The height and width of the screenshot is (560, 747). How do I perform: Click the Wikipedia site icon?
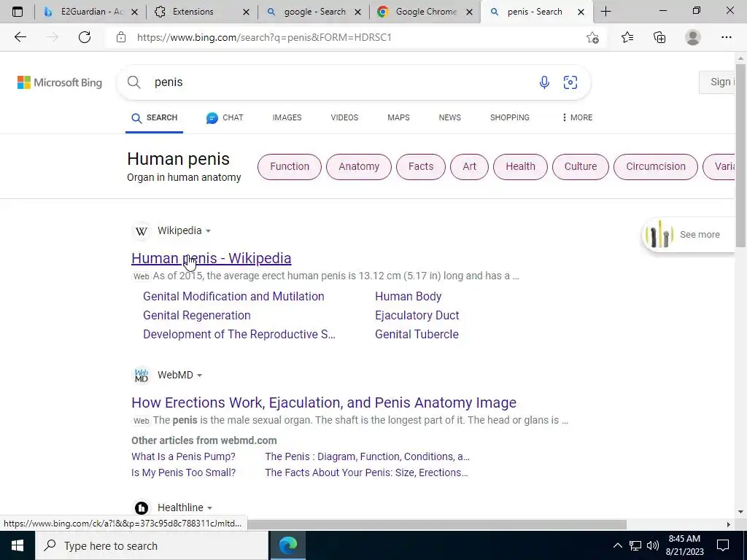pyautogui.click(x=141, y=231)
